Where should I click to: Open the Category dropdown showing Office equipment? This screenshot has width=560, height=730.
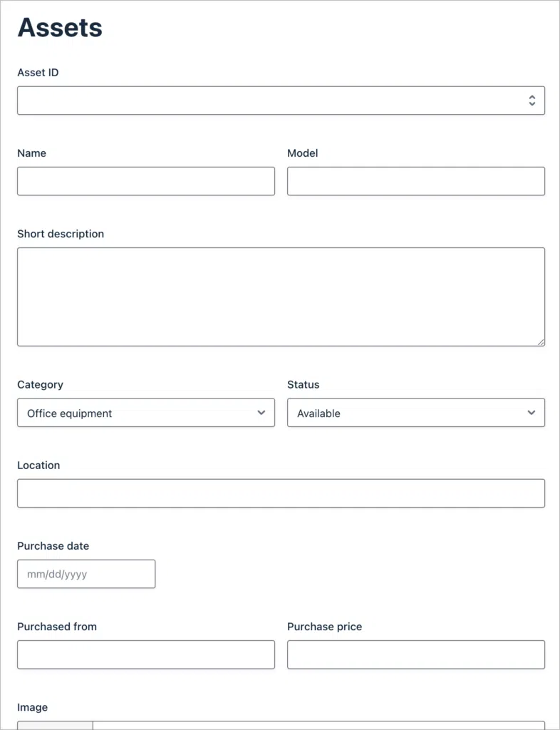[146, 413]
